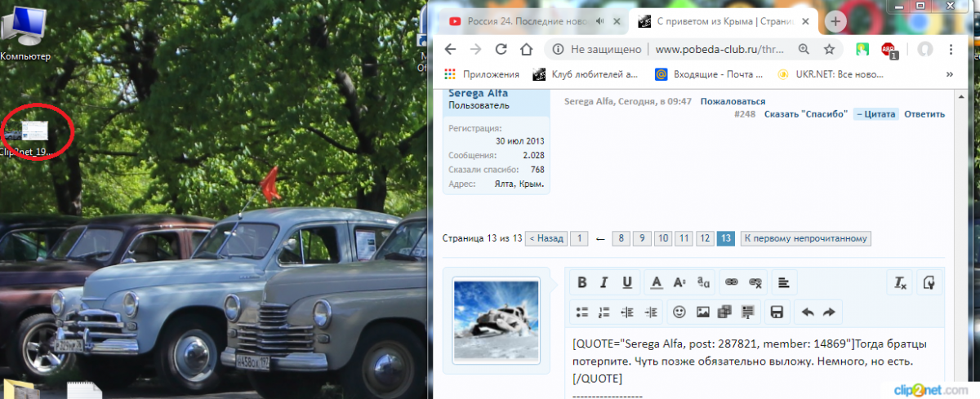
Task: Open a new browser tab
Action: tap(837, 22)
